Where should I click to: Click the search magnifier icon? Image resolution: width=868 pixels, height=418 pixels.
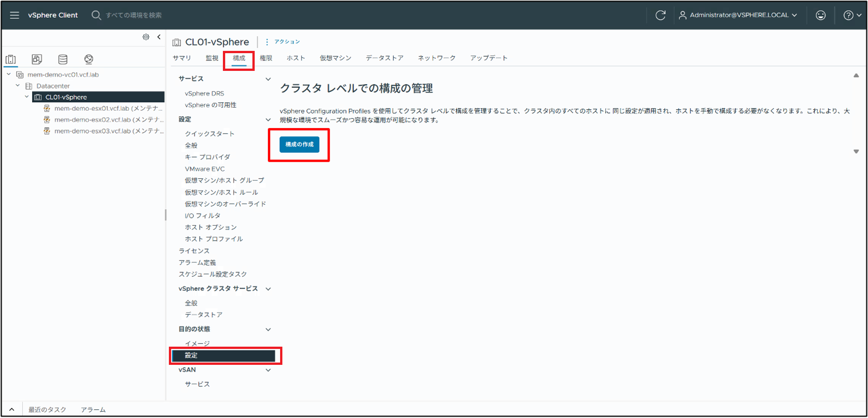pos(96,15)
